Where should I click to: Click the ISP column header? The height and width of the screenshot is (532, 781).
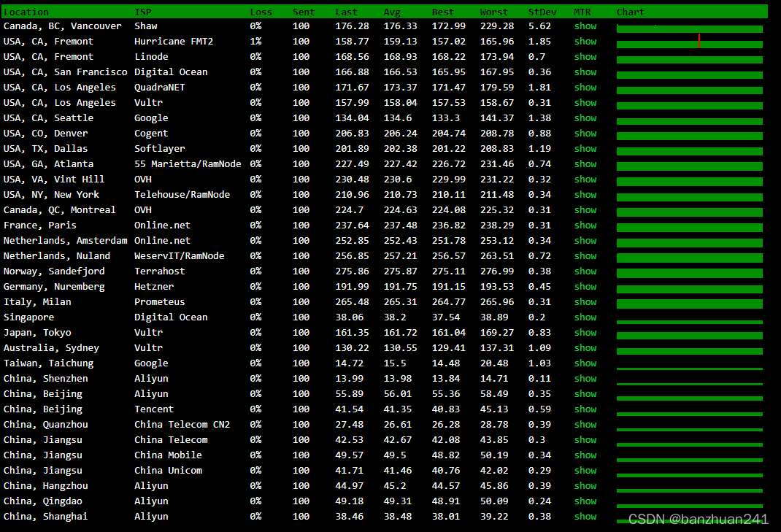pyautogui.click(x=143, y=12)
